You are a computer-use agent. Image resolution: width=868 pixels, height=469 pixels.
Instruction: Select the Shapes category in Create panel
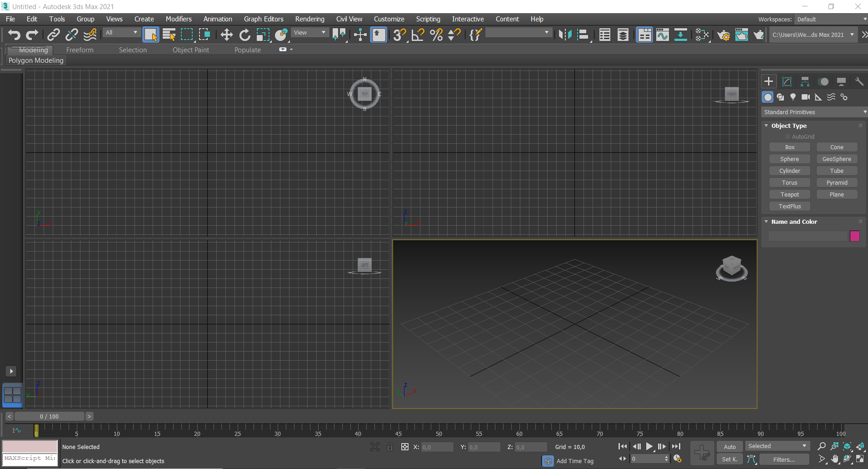tap(781, 97)
